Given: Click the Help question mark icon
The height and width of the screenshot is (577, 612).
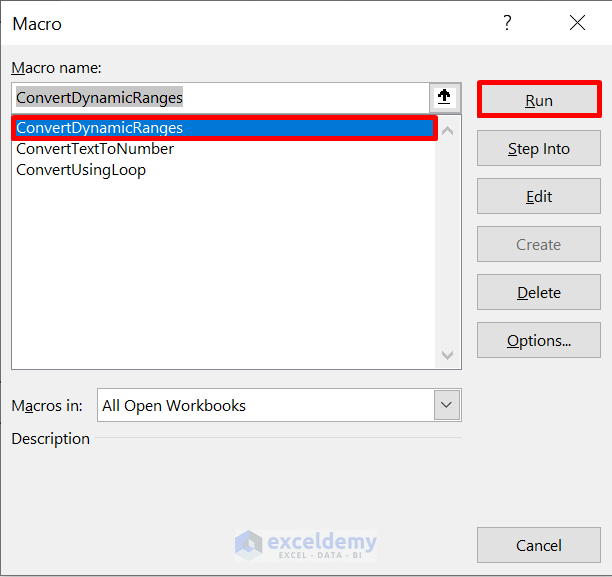Looking at the screenshot, I should [x=507, y=22].
